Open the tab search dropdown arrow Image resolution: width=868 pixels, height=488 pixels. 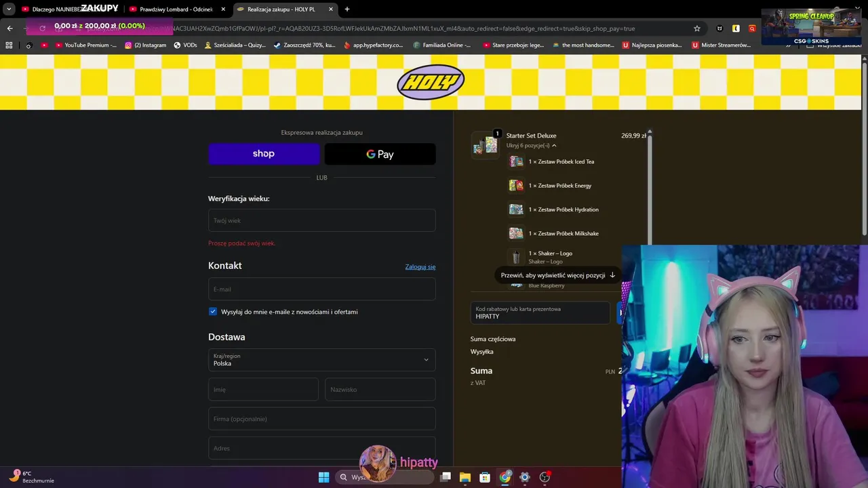pyautogui.click(x=9, y=9)
